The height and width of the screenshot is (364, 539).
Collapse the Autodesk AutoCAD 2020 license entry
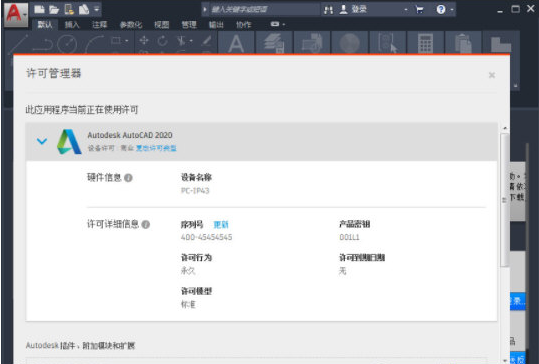click(x=42, y=141)
